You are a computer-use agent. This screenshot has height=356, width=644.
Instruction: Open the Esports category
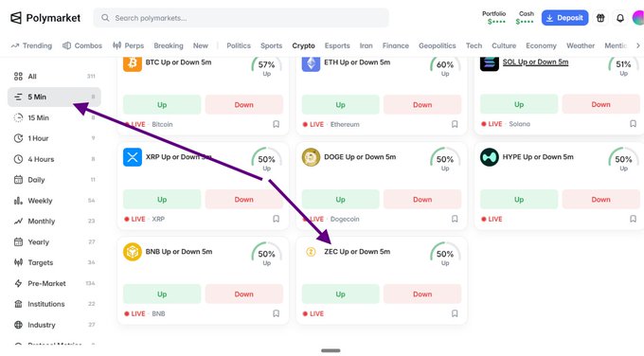tap(337, 45)
